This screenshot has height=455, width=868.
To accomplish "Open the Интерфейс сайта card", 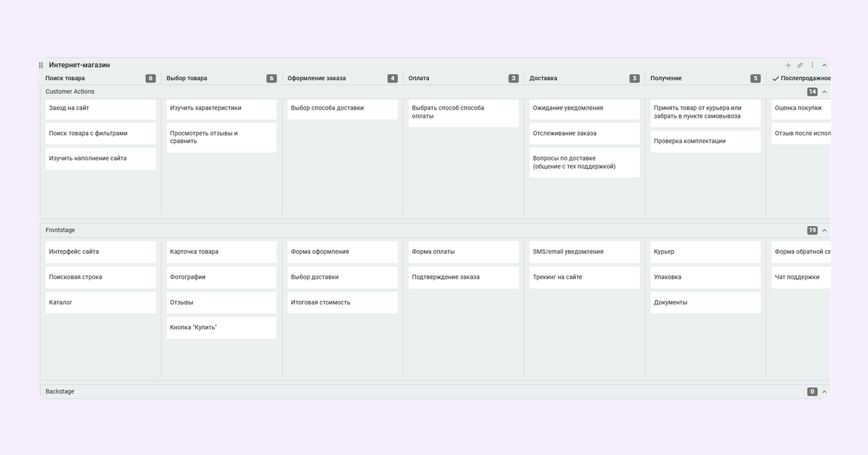I will tap(101, 252).
